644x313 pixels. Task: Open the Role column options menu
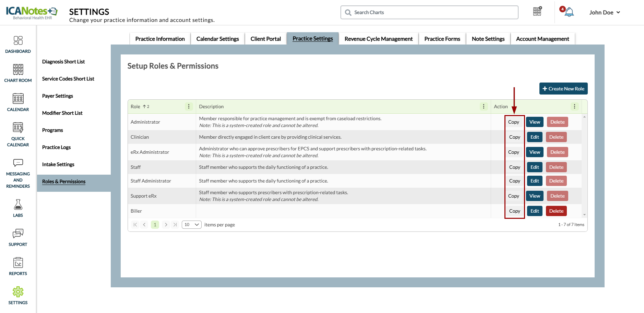click(189, 107)
